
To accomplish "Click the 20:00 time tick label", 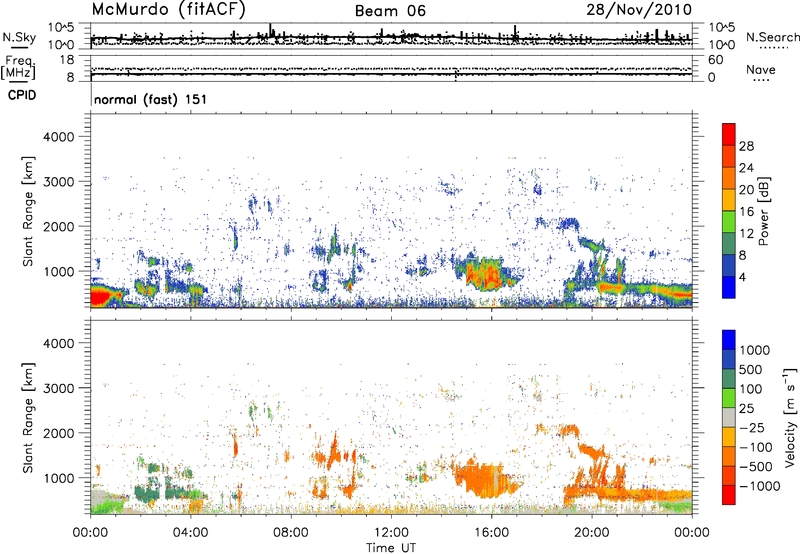I will (591, 533).
